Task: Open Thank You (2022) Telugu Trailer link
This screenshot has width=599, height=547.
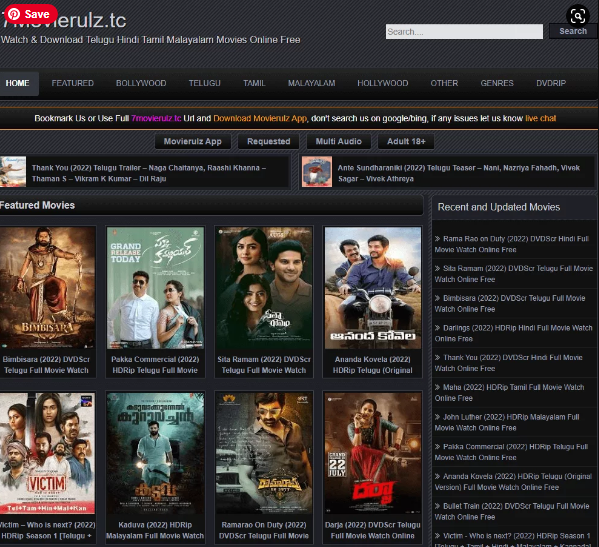Action: point(149,173)
